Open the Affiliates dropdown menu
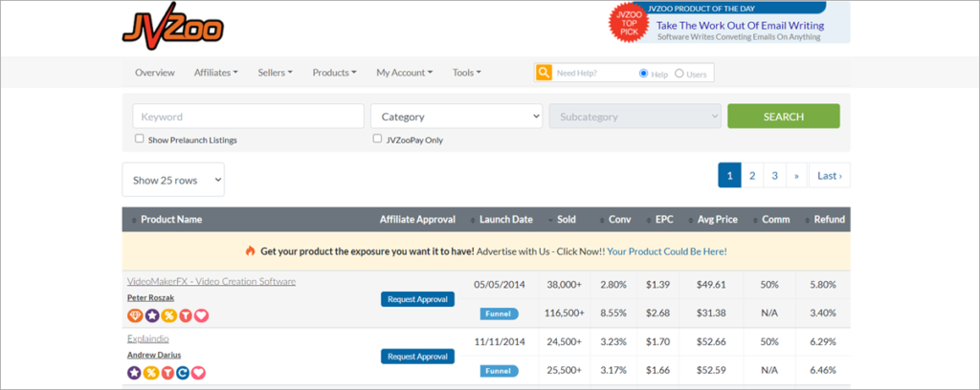The image size is (980, 390). (215, 73)
